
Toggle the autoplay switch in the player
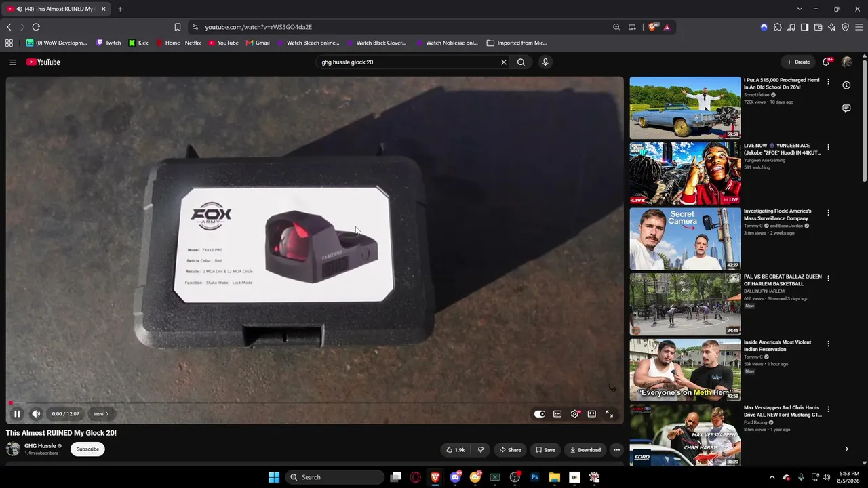(540, 414)
